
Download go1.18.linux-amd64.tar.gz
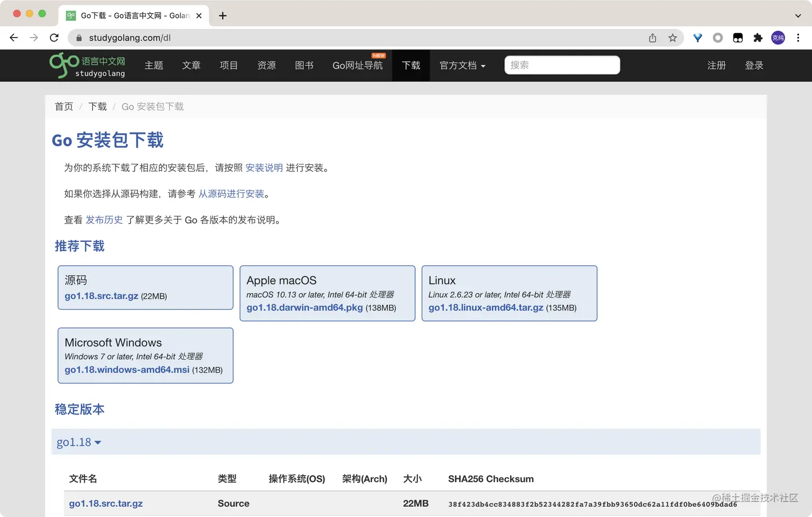(486, 307)
